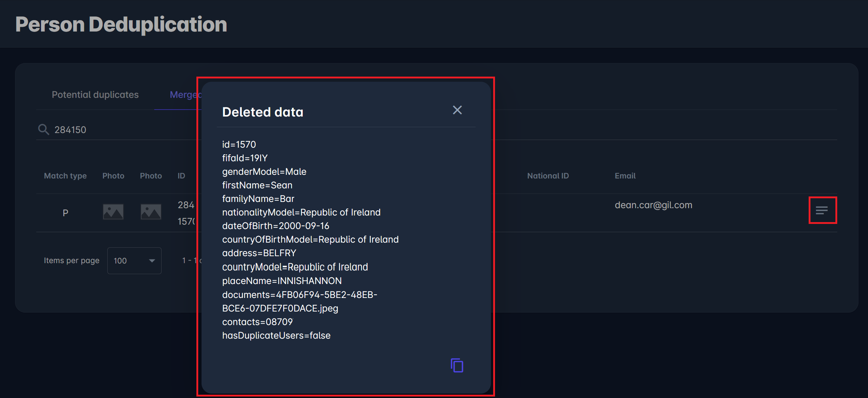Open second photo thumbnail in row P
Screen dimensions: 868x398
tap(151, 212)
